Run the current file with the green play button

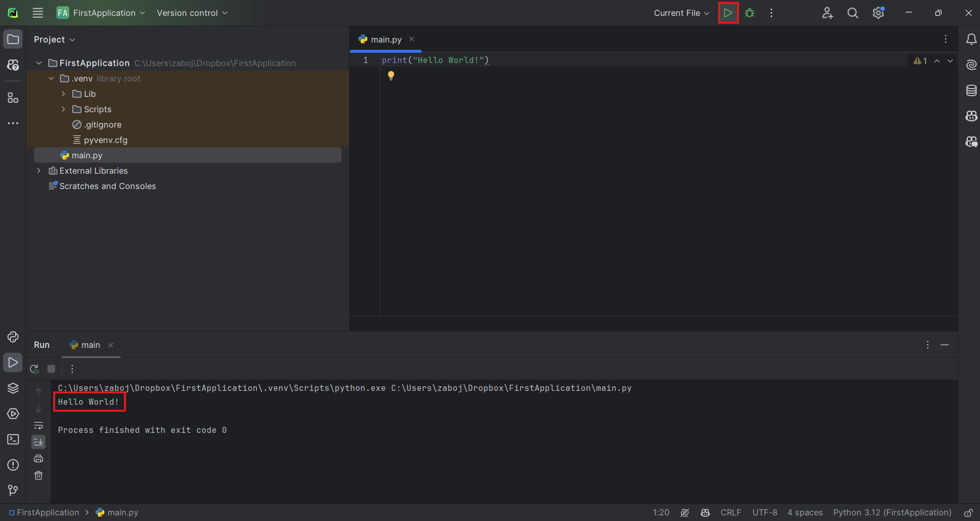pos(728,13)
